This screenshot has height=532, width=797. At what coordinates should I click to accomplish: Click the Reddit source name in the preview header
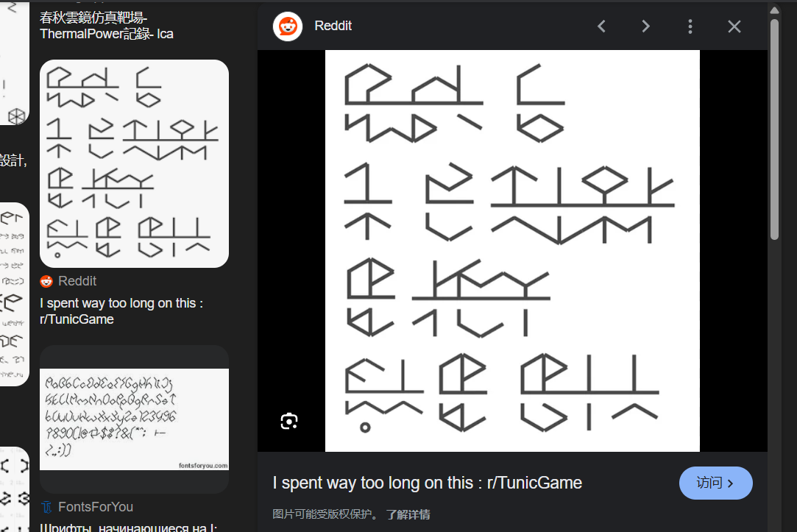click(x=333, y=26)
